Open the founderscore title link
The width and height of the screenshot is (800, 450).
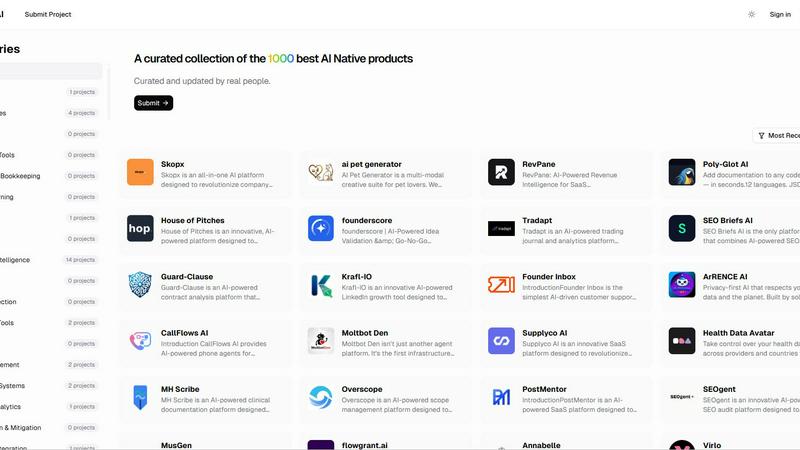[x=367, y=220]
